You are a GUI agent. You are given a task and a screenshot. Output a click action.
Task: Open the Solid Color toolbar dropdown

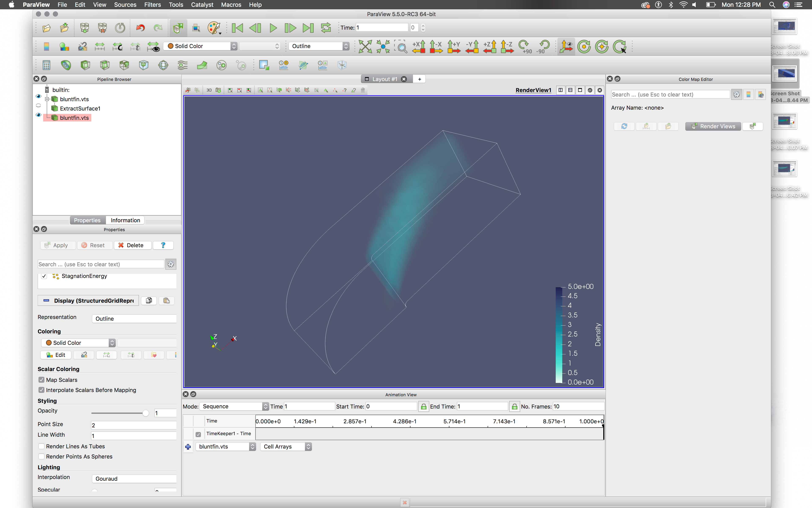[x=201, y=46]
